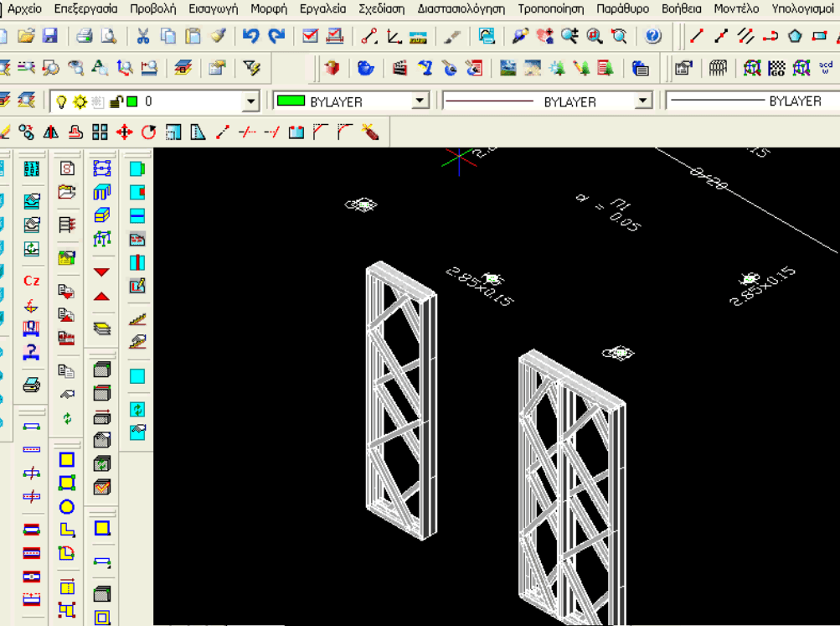The height and width of the screenshot is (626, 840).
Task: Select the Array grid tool
Action: pyautogui.click(x=100, y=132)
